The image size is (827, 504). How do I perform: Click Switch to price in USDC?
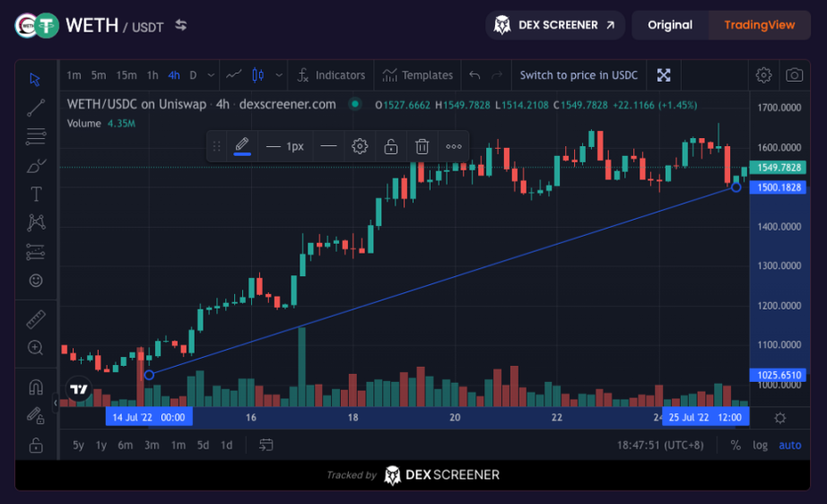(x=579, y=75)
